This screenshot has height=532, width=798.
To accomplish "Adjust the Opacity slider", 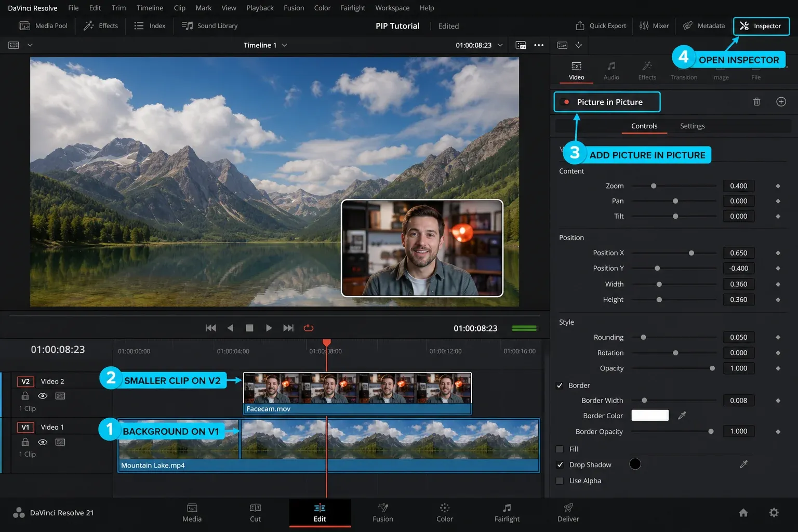I will [x=674, y=368].
